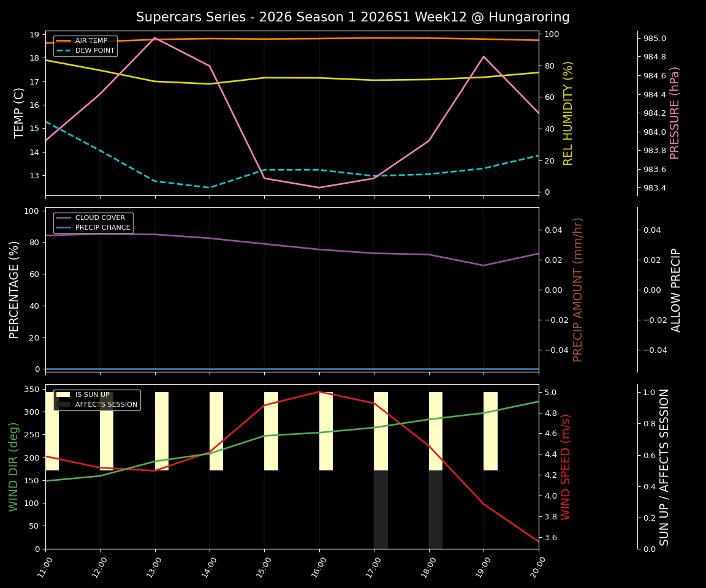Select the yellow sun-up bar at 15:00
The width and height of the screenshot is (706, 588).
tap(270, 429)
